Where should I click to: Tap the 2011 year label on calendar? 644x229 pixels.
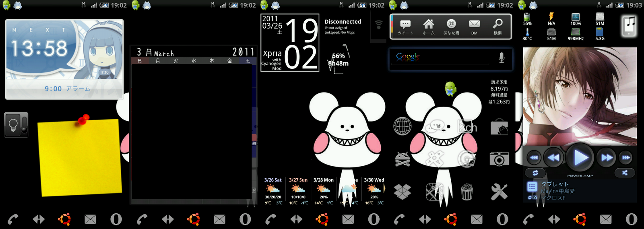[x=244, y=52]
